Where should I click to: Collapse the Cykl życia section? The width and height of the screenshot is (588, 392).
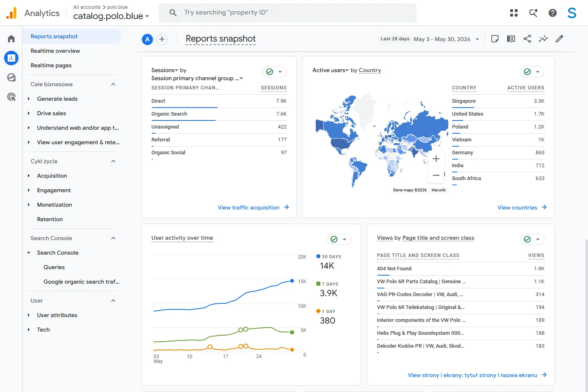tap(113, 161)
